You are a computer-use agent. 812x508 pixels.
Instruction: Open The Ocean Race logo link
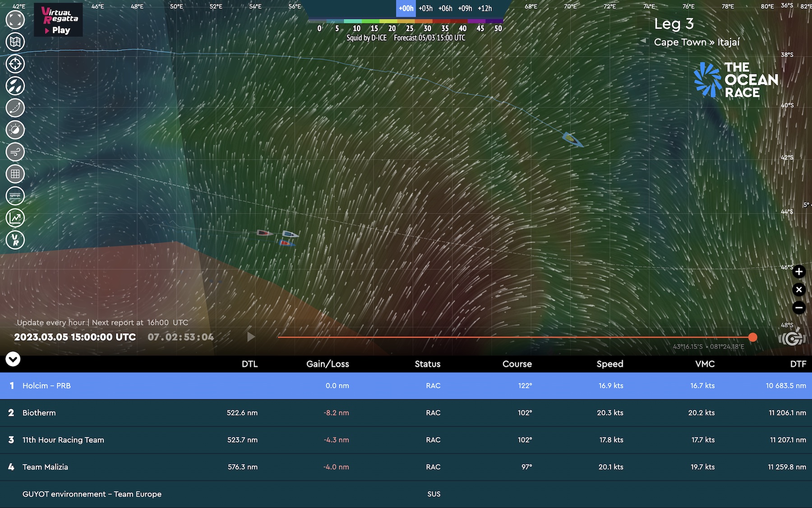(736, 80)
